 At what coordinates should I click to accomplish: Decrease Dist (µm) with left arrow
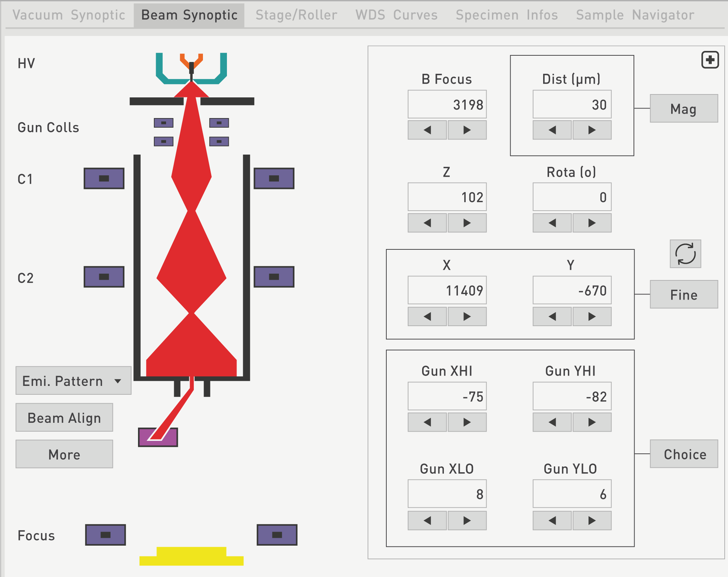pos(552,130)
